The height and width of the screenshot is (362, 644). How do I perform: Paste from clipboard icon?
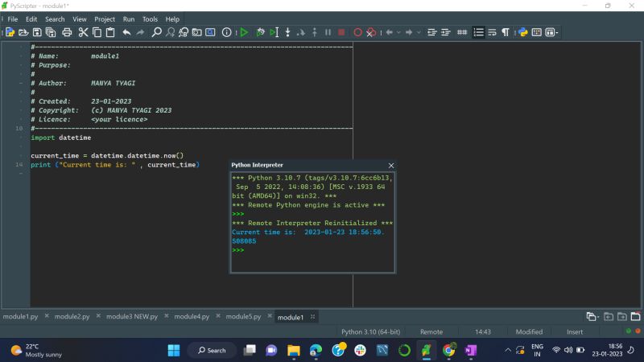coord(110,32)
